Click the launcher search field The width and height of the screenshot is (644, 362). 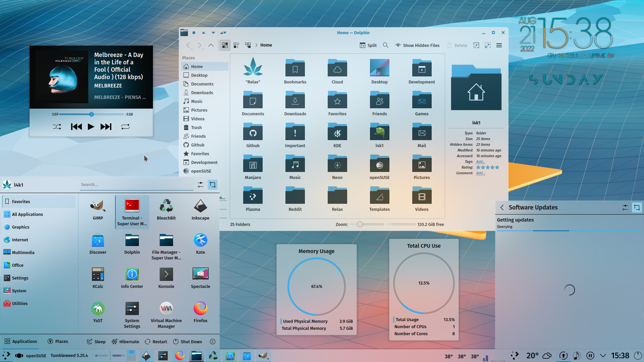pos(137,185)
